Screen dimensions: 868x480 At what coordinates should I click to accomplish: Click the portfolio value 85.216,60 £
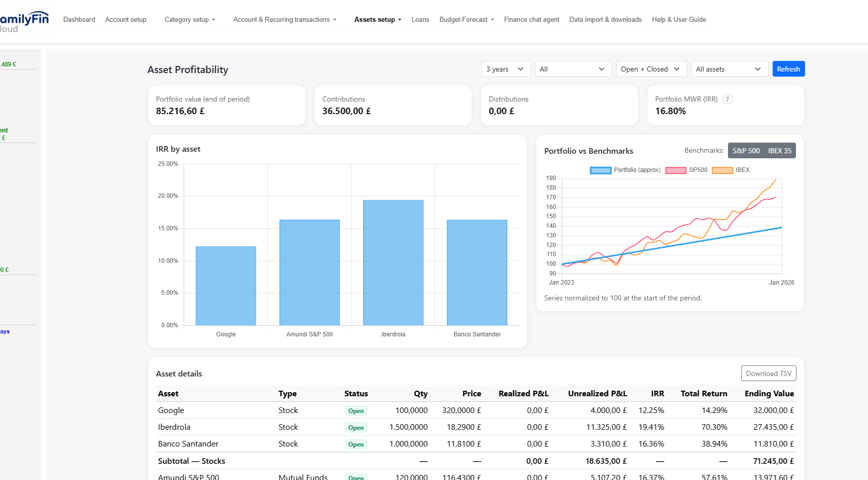coord(180,111)
